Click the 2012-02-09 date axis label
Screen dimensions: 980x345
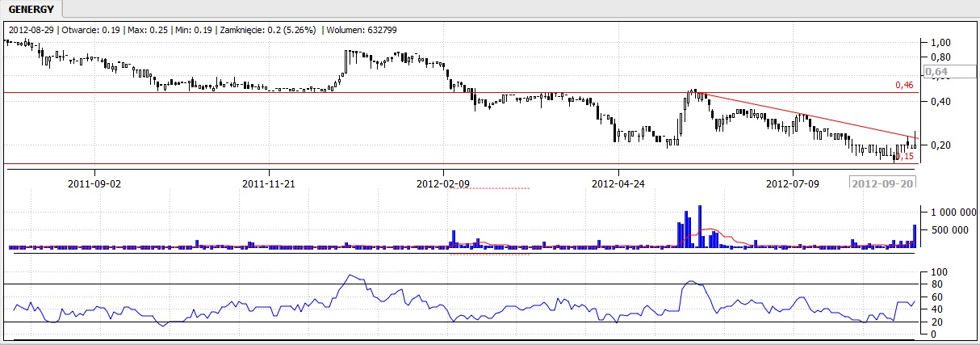pyautogui.click(x=443, y=183)
